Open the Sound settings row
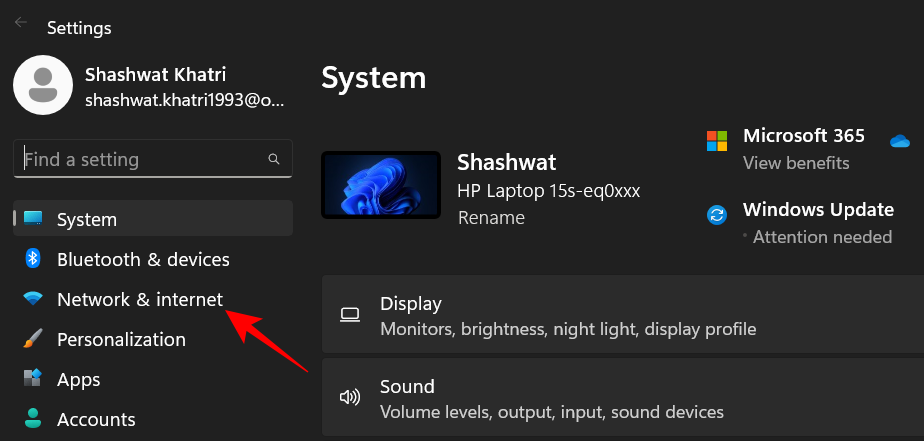Viewport: 924px width, 441px height. click(x=620, y=398)
